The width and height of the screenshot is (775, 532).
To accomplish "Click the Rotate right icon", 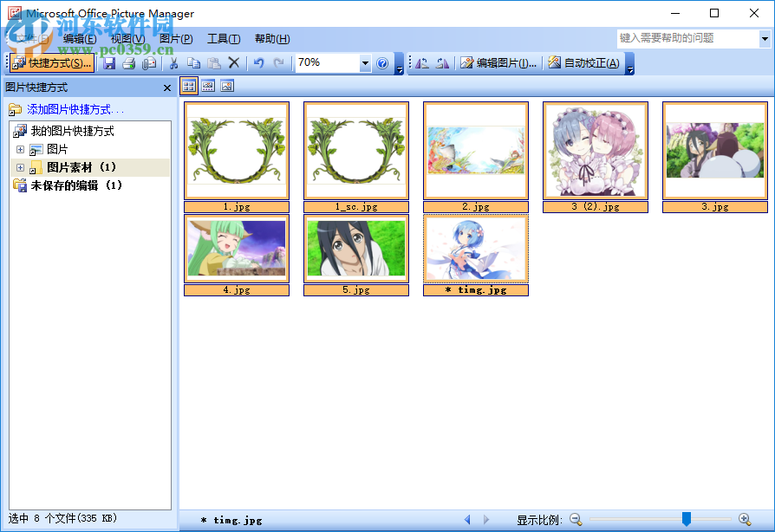I will coord(442,63).
